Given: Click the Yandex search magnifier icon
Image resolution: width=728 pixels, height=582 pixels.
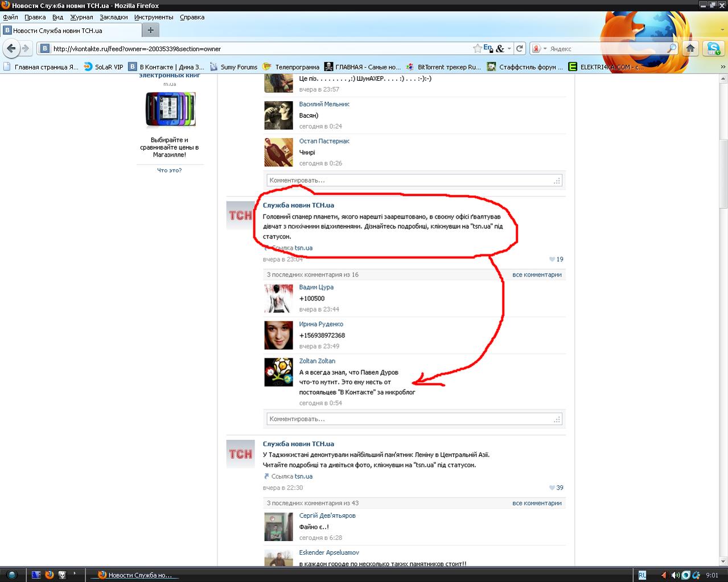Looking at the screenshot, I should click(x=672, y=49).
